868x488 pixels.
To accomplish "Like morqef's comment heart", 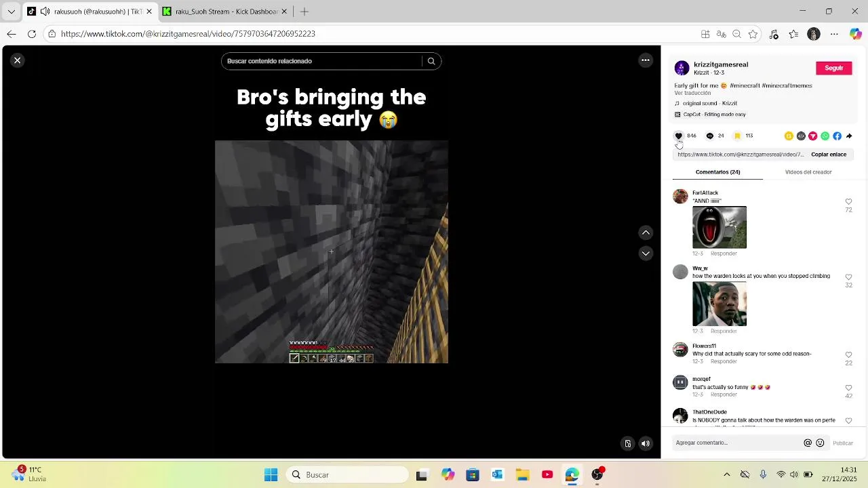I will coord(848,388).
